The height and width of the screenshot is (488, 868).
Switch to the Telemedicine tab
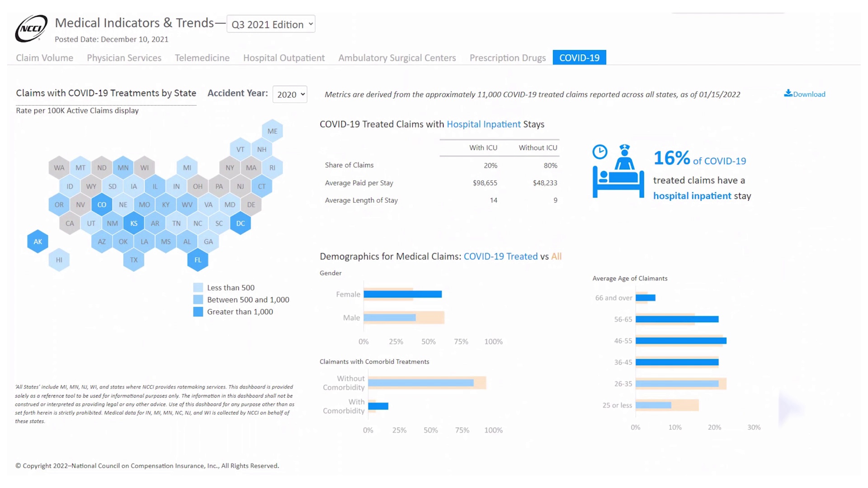point(202,58)
